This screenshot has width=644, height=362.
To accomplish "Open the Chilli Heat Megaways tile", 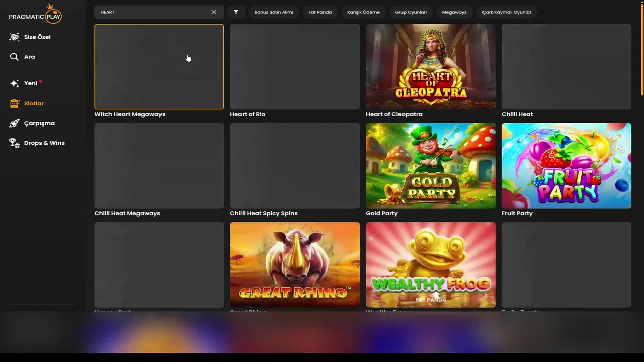I will click(159, 165).
